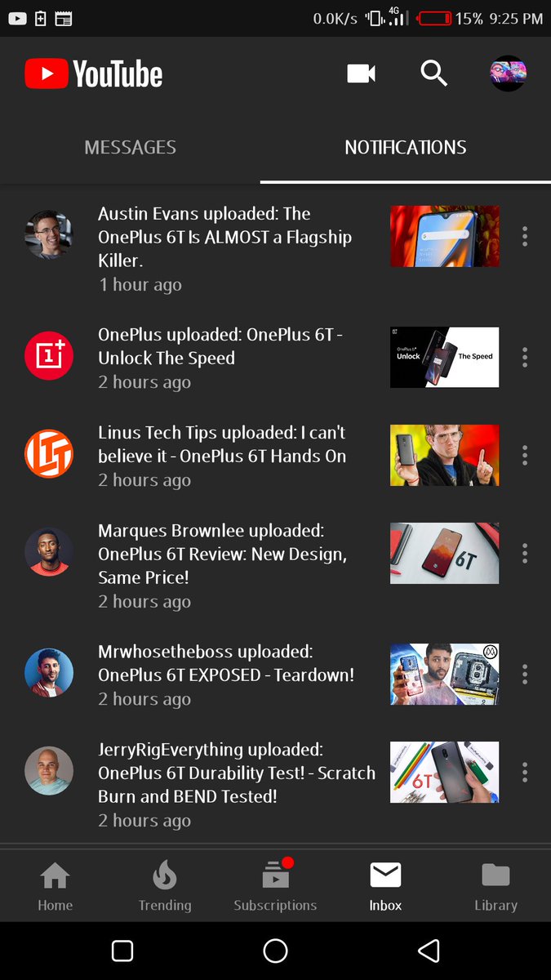
Task: Open the New Design, Same Price thumbnail
Action: click(x=445, y=553)
